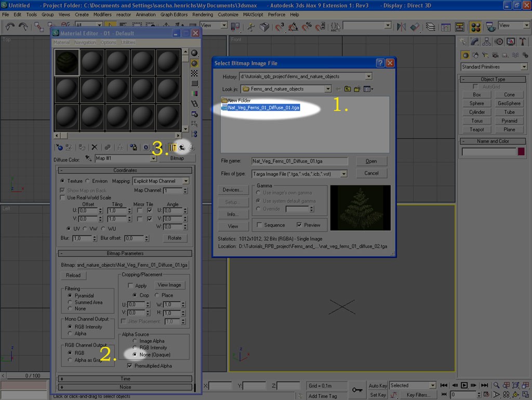Select Geometry category sphere icon
Screen dimensions: 532x400
pos(465,55)
